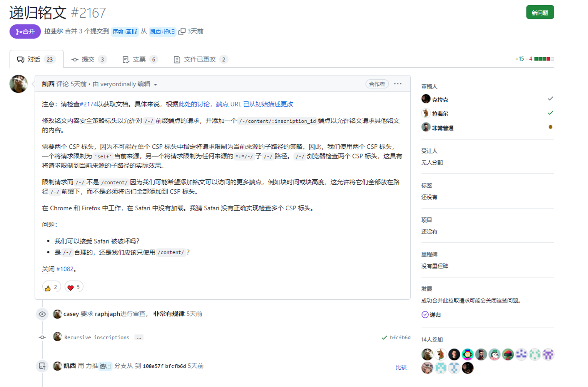Open the 支票 tab
Viewport: 588px width, 387px height.
(x=139, y=59)
